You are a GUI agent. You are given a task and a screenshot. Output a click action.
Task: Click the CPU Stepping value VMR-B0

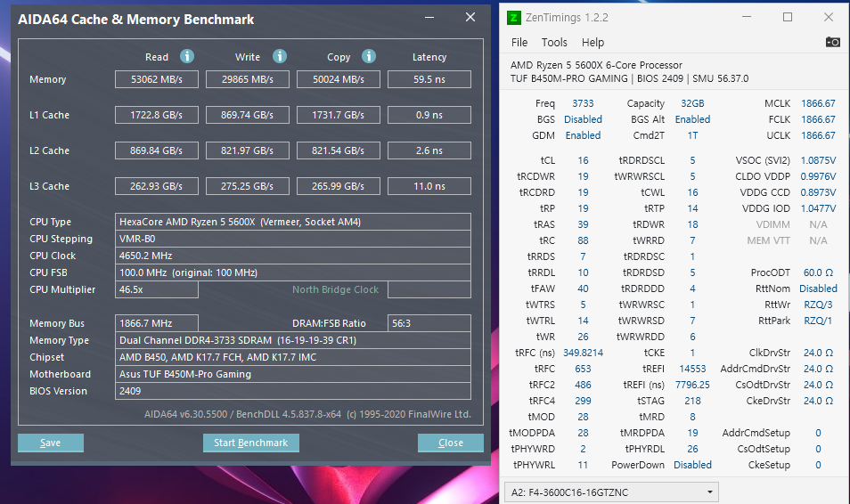[293, 239]
